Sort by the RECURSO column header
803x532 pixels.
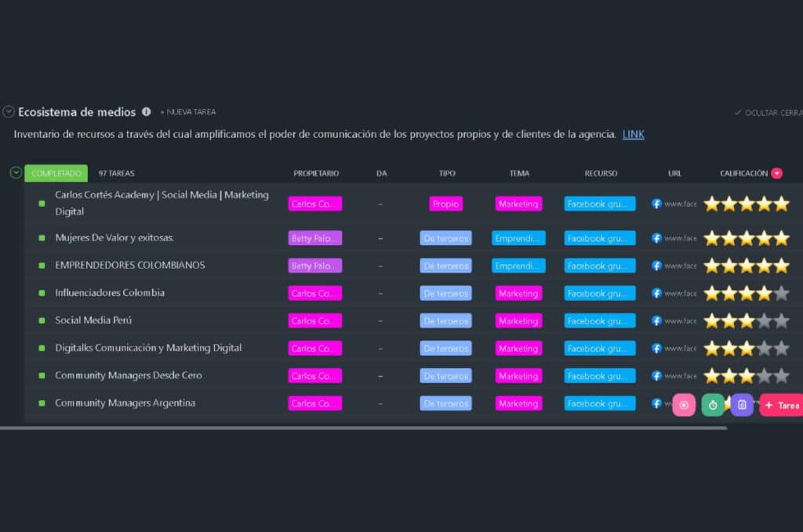601,173
